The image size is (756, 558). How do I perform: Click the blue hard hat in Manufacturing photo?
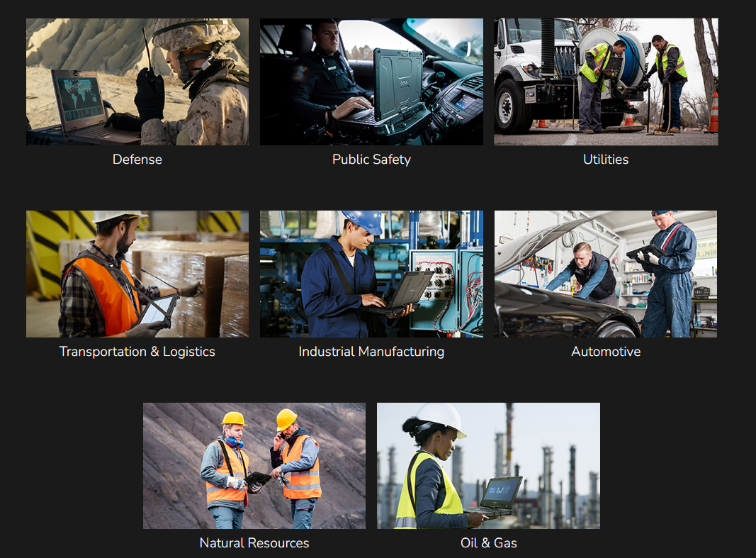[x=365, y=221]
